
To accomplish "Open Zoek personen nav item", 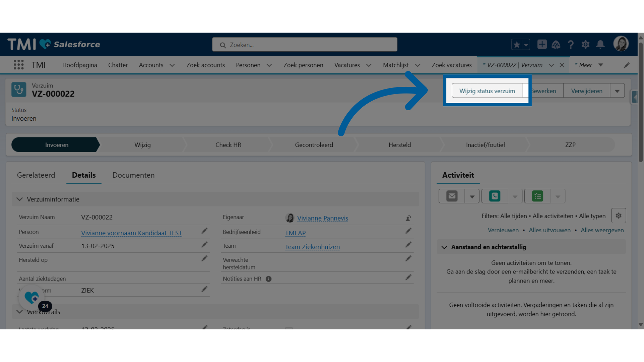I will point(303,65).
